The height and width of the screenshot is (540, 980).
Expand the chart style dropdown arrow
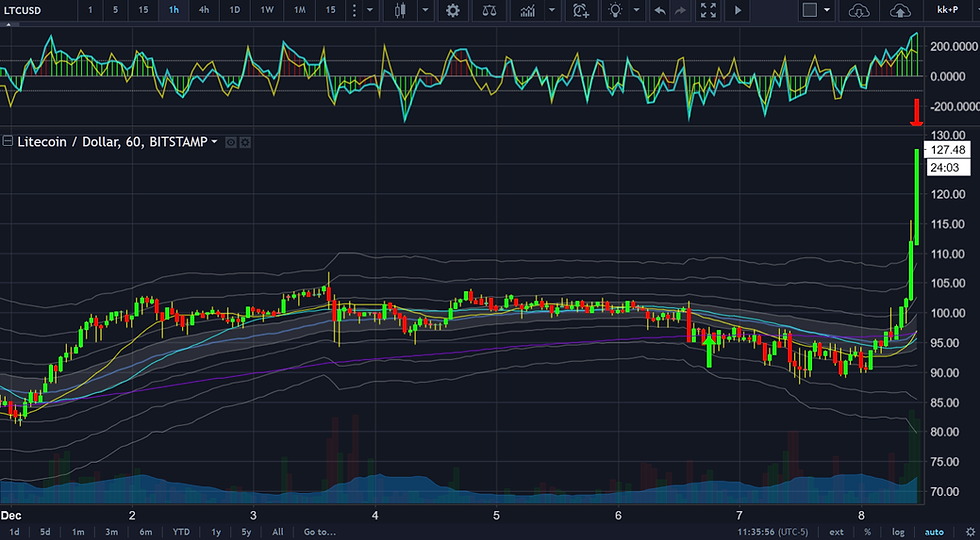pos(426,10)
